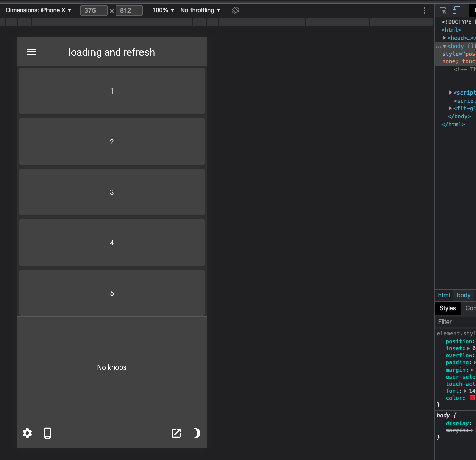Screen dimensions: 476x460
Task: Select html in the DOM breadcrumb bar
Action: [444, 295]
